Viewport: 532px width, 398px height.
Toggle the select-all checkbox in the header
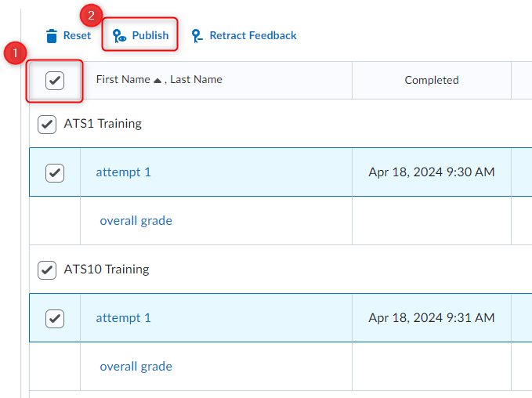click(x=55, y=80)
